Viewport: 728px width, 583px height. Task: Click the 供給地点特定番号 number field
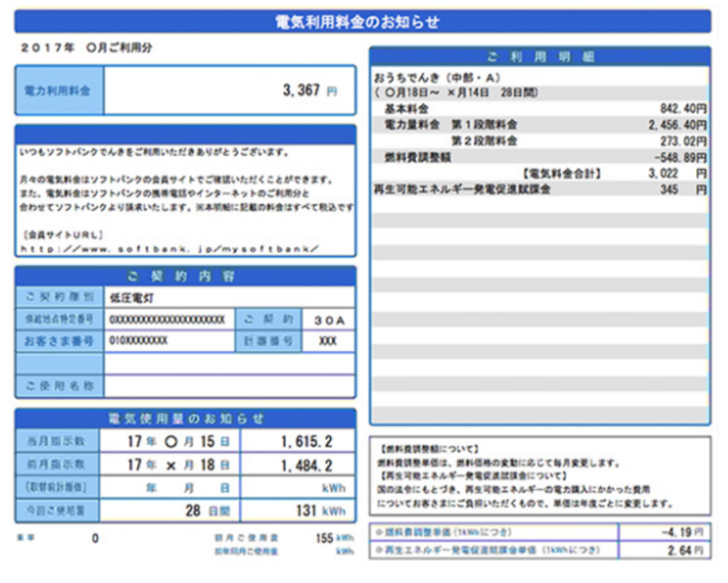tap(168, 320)
